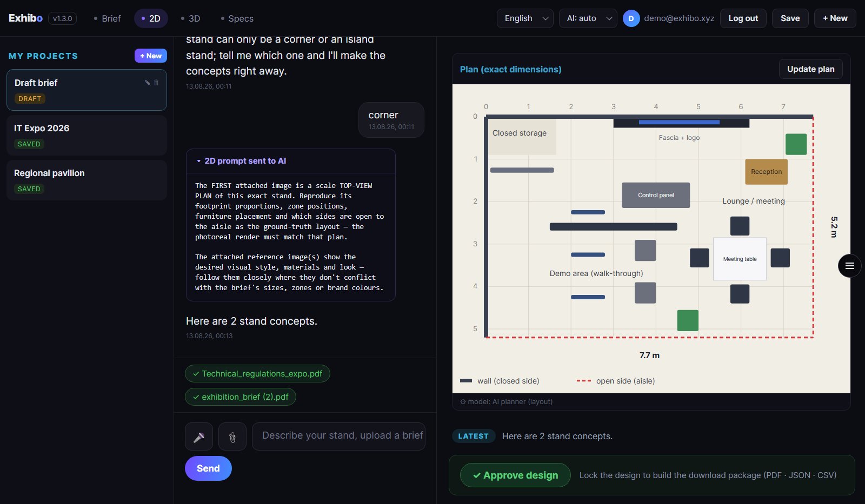Viewport: 865px width, 504px height.
Task: Save the project with the Save button
Action: 790,18
